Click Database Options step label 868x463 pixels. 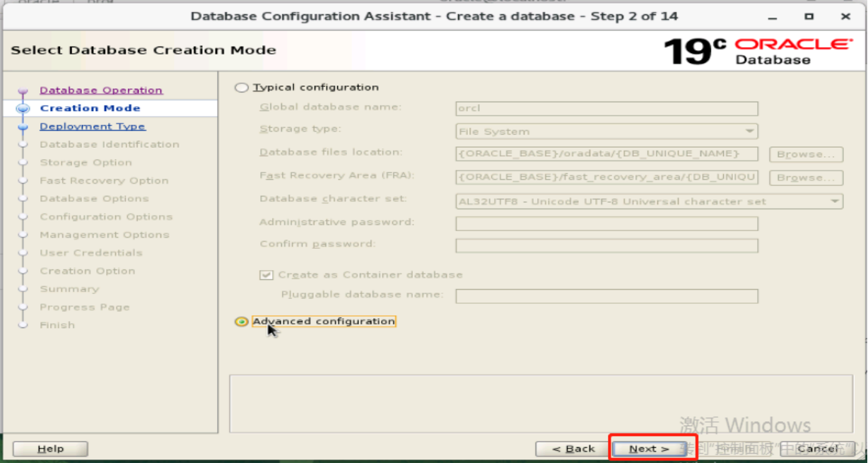(94, 199)
